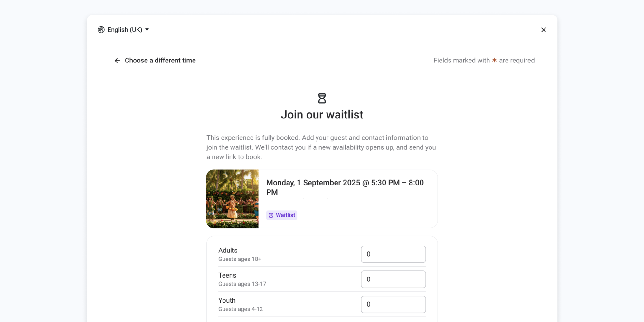Click the fully booked description paragraph
The width and height of the screenshot is (644, 322).
click(321, 147)
